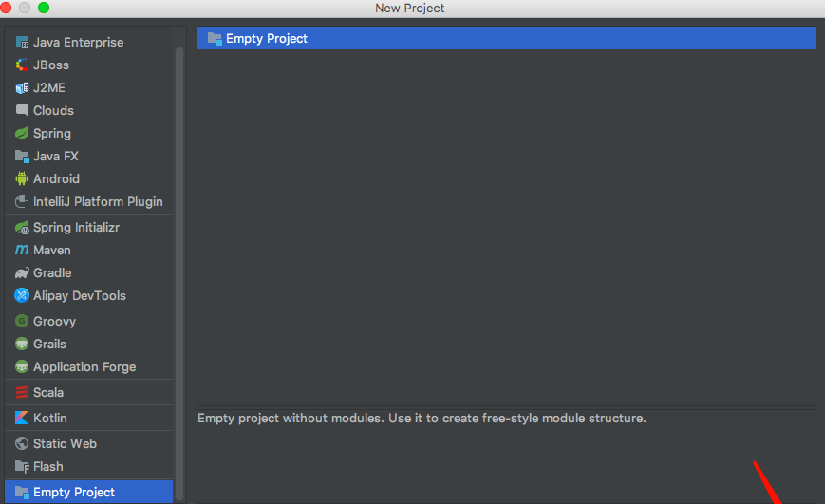Click folder icon in the right-pane Empty Project row
Viewport: 825px width, 504px height.
click(x=215, y=38)
